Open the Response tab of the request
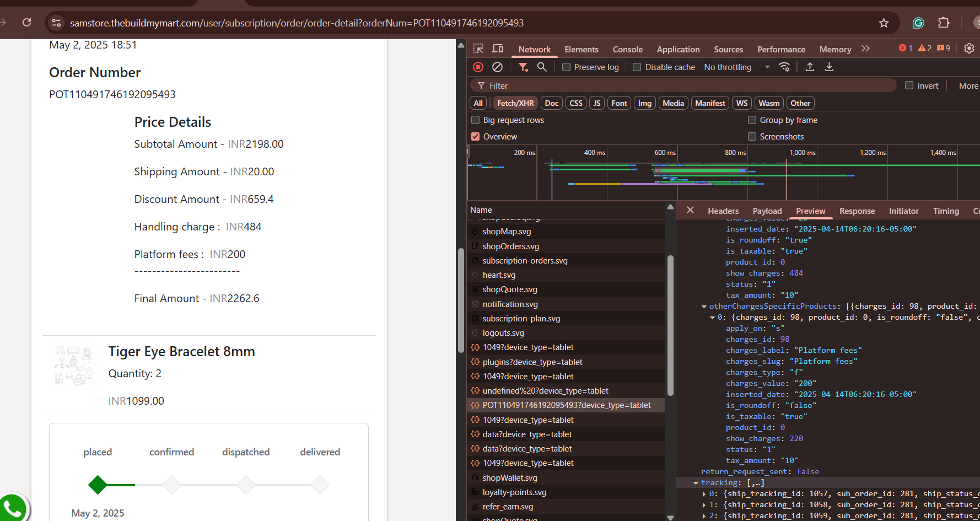The image size is (980, 521). (857, 211)
